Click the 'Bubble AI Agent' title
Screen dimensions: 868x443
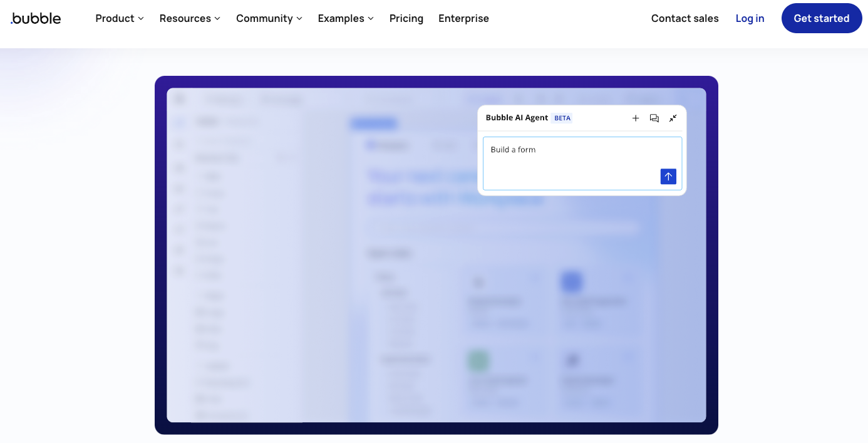[x=517, y=118]
